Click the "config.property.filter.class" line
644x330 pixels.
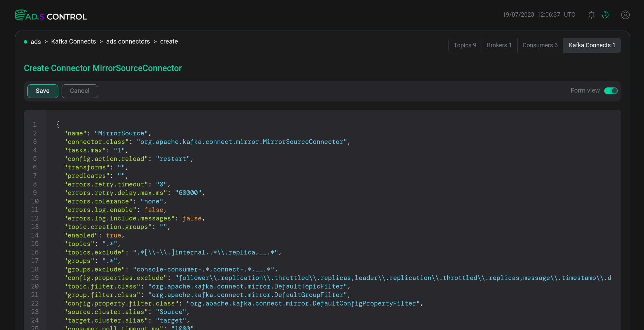[x=244, y=303]
